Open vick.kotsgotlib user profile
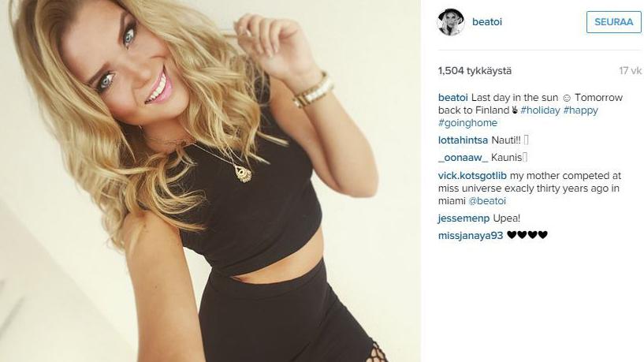The height and width of the screenshot is (362, 644). (472, 176)
